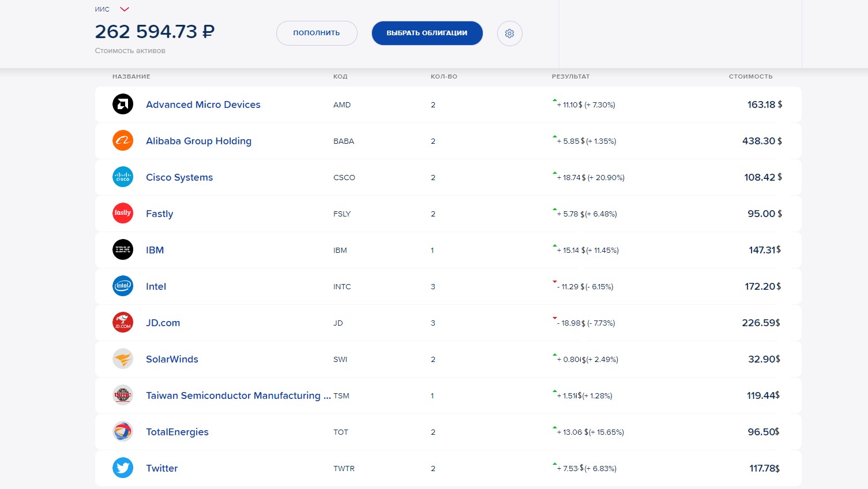This screenshot has width=868, height=489.
Task: Click the JD.com logo icon
Action: pyautogui.click(x=123, y=322)
